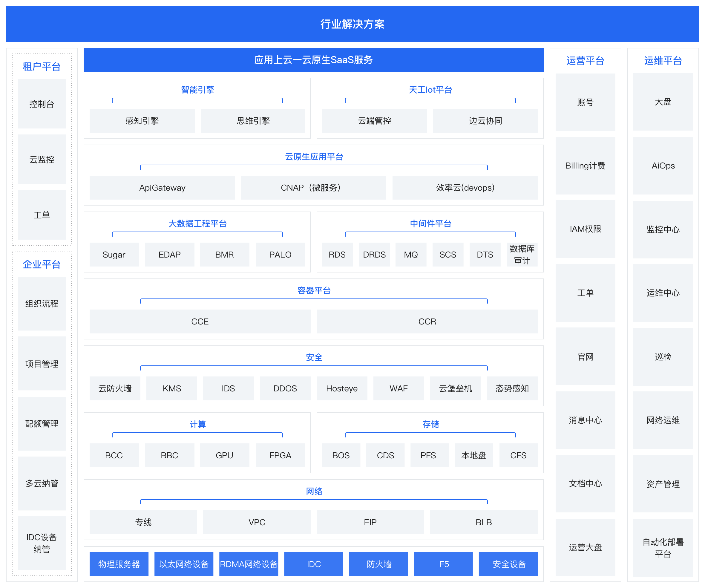Click the Hosteye box
Viewport: 705px width, 588px height.
pyautogui.click(x=342, y=388)
